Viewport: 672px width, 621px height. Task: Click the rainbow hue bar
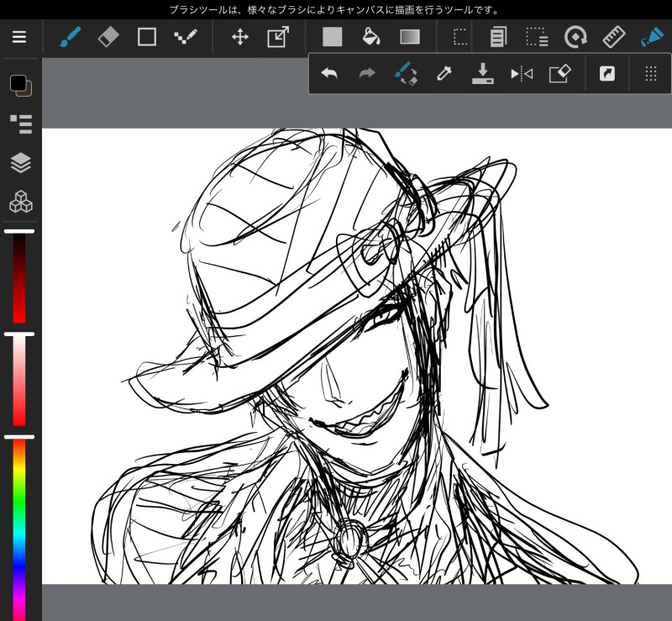[18, 529]
